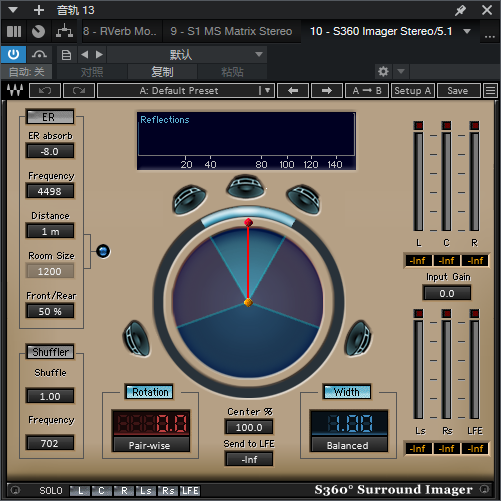
Task: Solo the C channel
Action: click(x=102, y=490)
